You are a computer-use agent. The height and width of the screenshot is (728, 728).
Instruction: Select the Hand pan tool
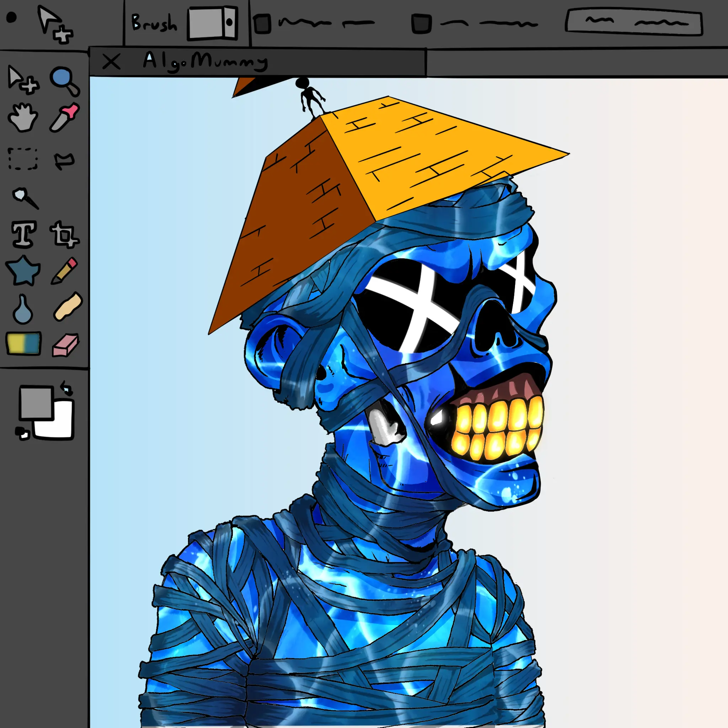coord(23,118)
